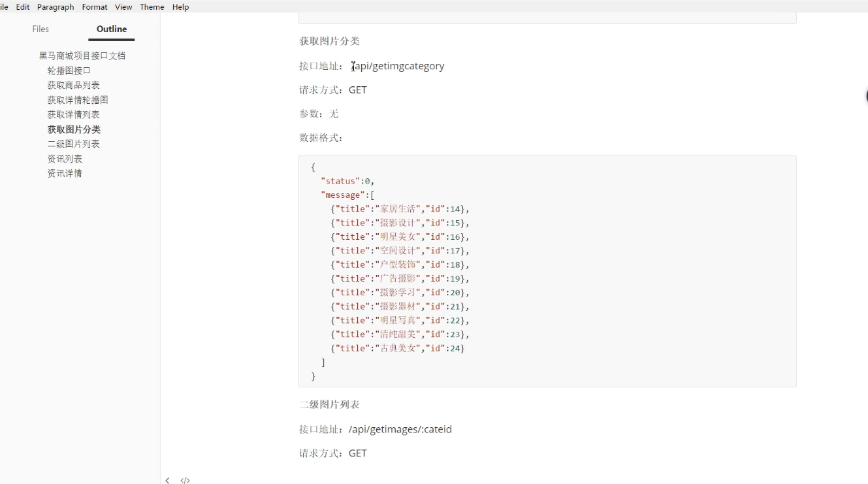The image size is (868, 484).
Task: Toggle source code mode icon
Action: tap(185, 480)
